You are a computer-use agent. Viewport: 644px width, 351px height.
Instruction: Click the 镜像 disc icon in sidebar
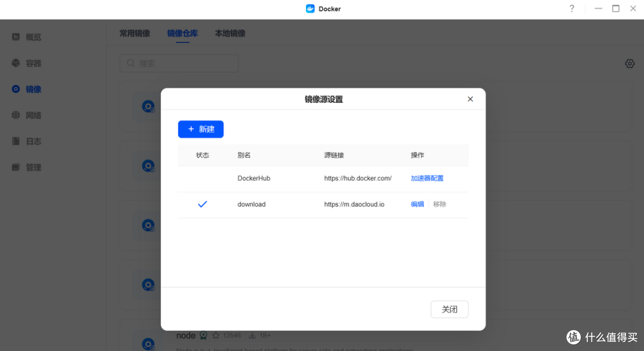(16, 89)
